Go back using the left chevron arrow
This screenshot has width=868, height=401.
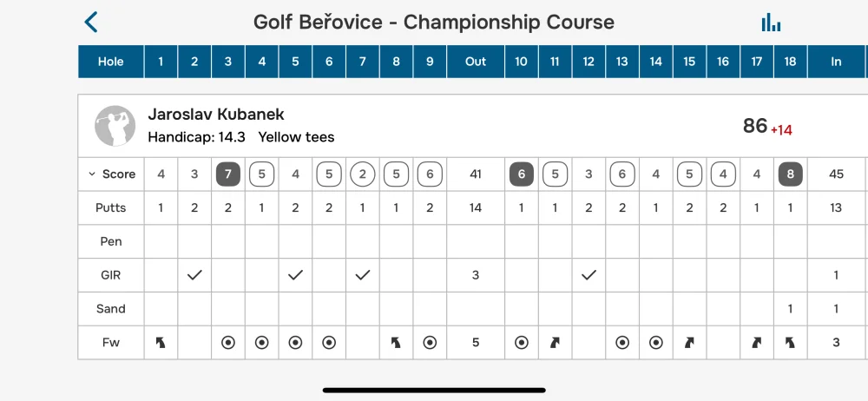click(x=91, y=23)
